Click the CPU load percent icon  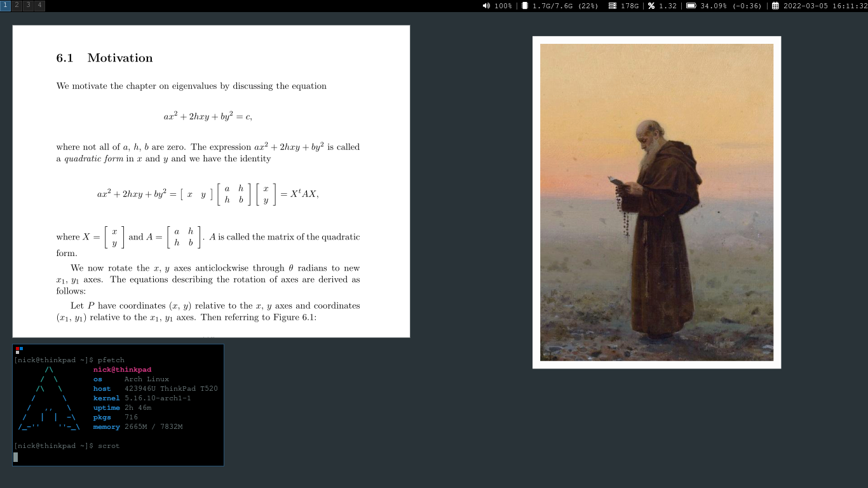pyautogui.click(x=651, y=6)
